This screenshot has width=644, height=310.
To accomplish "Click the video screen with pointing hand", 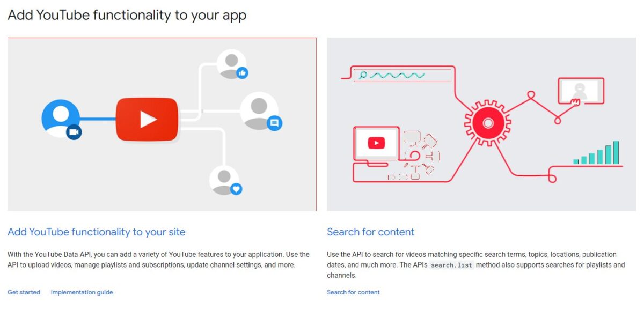I will tap(581, 91).
